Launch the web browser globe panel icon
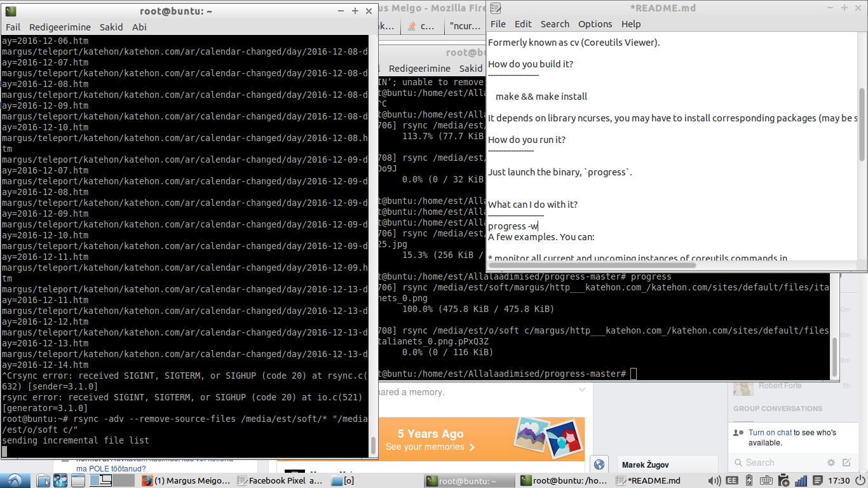Screen dimensions: 868x488 pyautogui.click(x=61, y=480)
